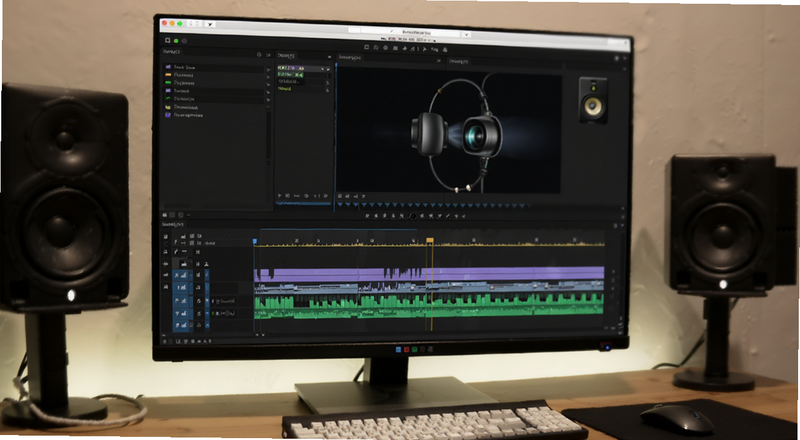The image size is (800, 440).
Task: Open tab label of the left list panel
Action: 171,52
